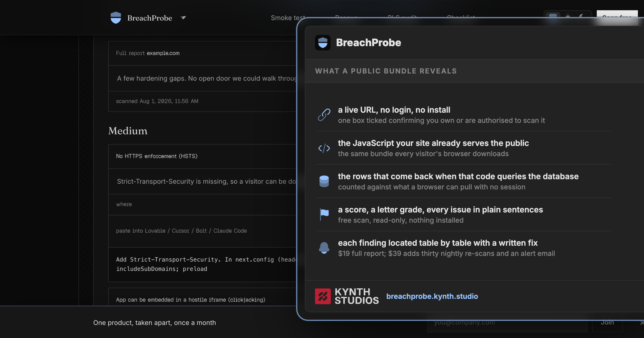The height and width of the screenshot is (338, 644).
Task: Click the code brackets icon beside the JavaScript row
Action: click(x=324, y=148)
